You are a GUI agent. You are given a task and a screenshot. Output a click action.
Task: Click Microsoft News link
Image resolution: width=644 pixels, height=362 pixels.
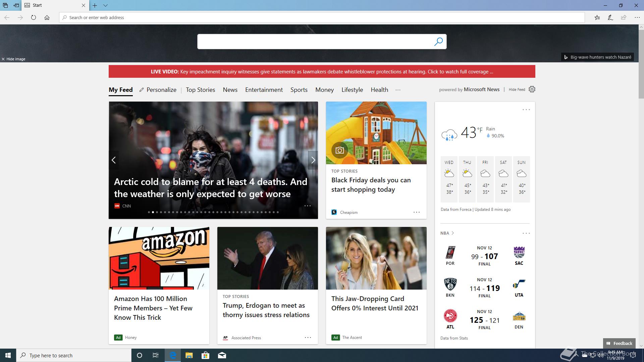coord(482,89)
